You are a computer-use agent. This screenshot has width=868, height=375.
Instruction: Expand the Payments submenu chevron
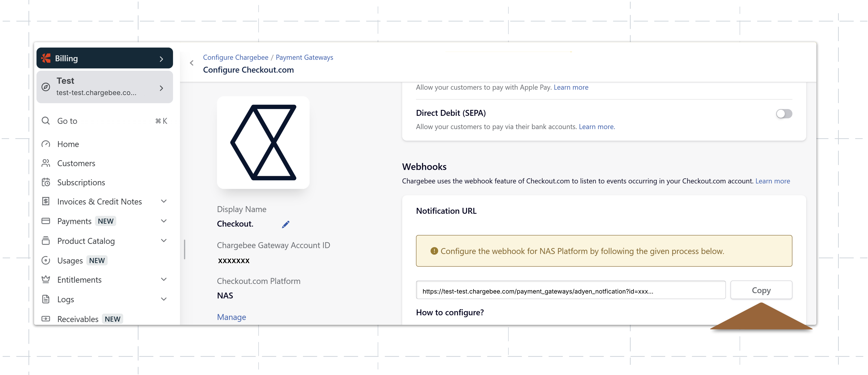(164, 221)
